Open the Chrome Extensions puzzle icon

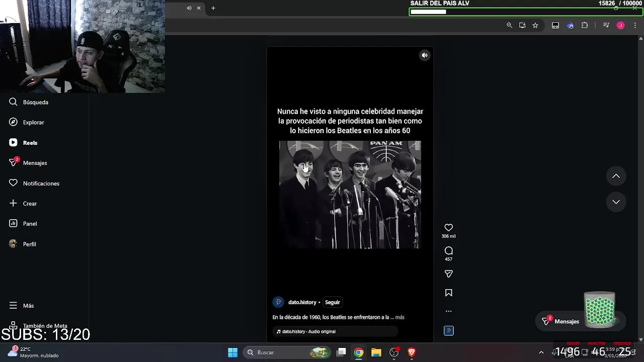[585, 25]
